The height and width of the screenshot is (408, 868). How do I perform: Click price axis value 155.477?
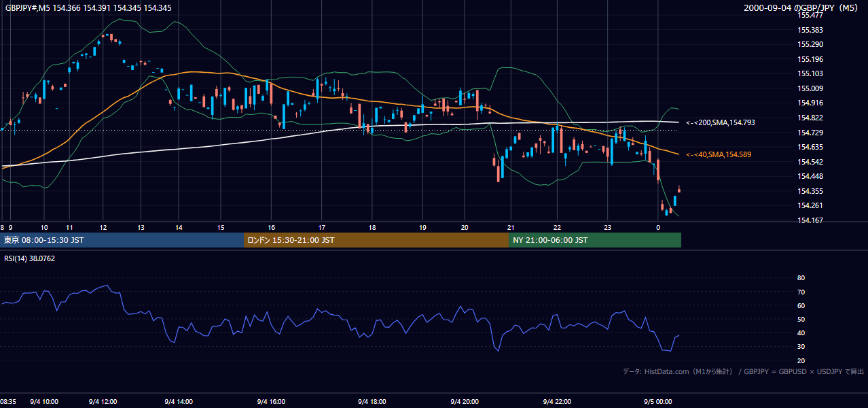tap(810, 15)
